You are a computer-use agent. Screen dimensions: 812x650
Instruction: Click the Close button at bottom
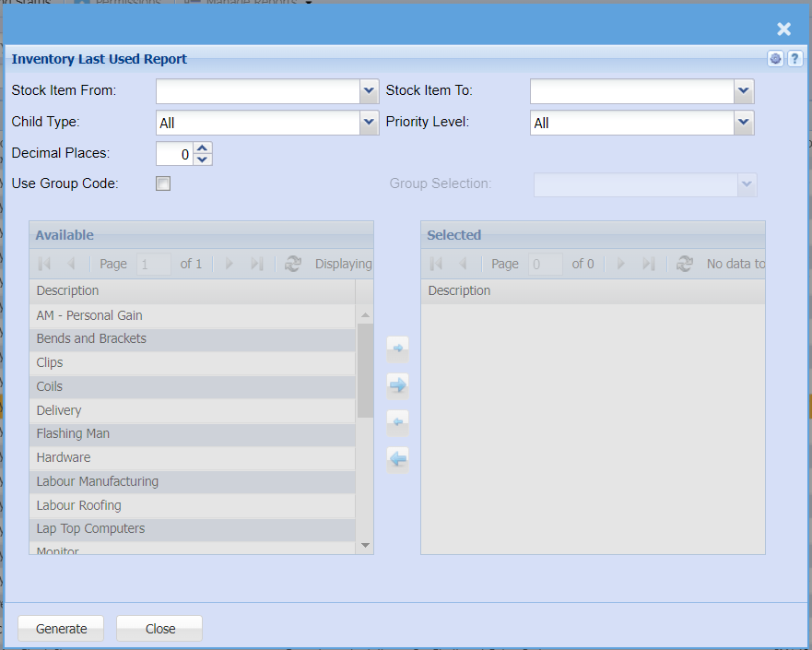point(159,629)
